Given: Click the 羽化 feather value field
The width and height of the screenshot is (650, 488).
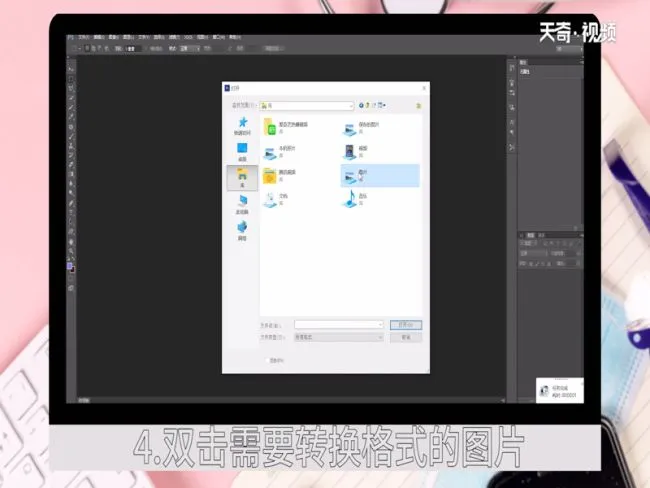Looking at the screenshot, I should (x=133, y=49).
